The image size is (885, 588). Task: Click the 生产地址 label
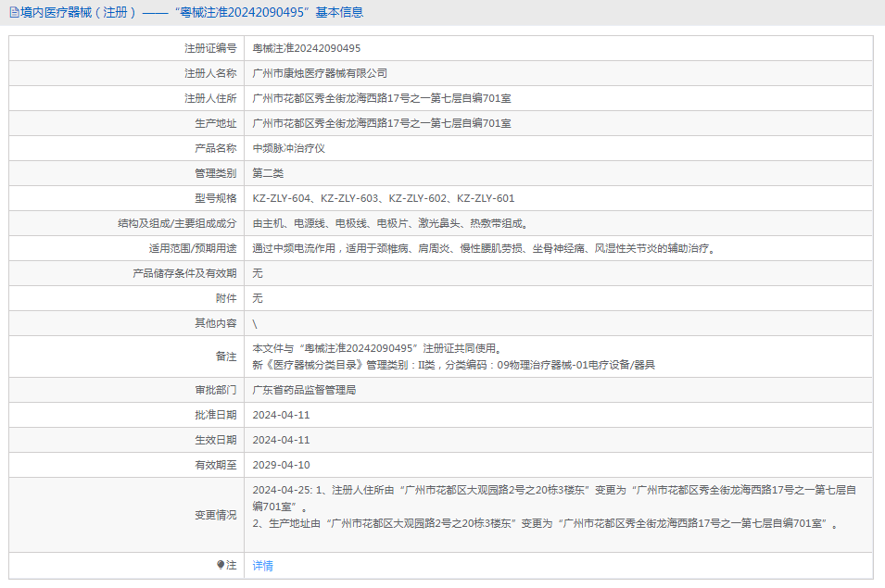(216, 123)
